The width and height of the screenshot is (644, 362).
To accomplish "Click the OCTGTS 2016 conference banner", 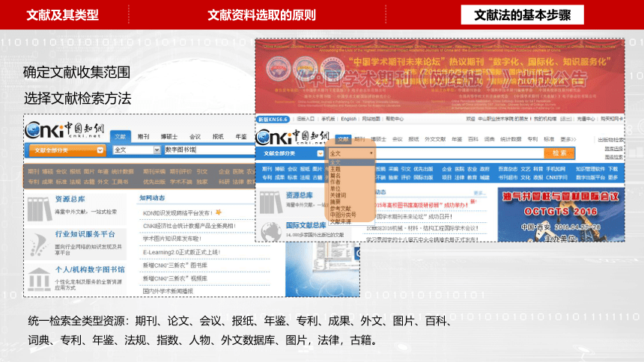I will [x=561, y=215].
